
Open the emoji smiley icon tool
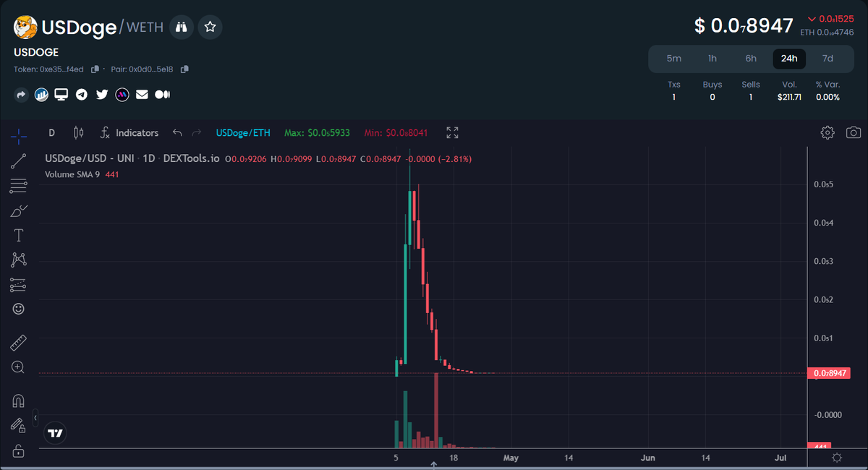tap(19, 309)
